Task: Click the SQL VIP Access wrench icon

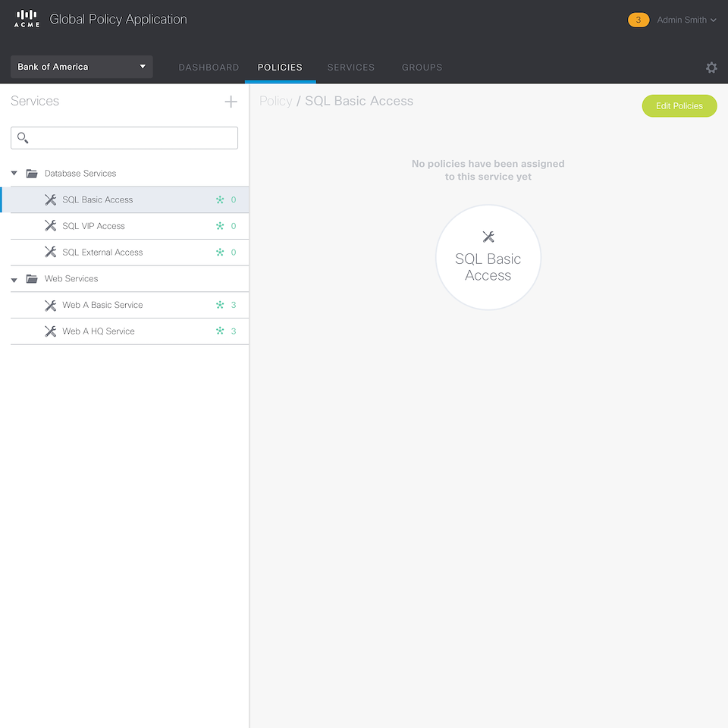Action: (51, 226)
